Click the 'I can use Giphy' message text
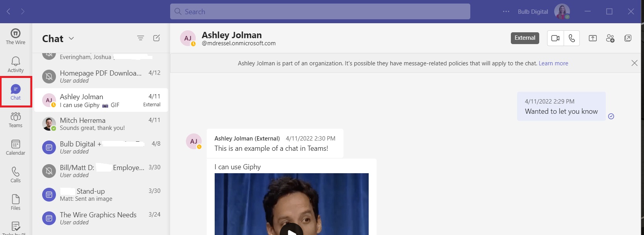 click(238, 167)
